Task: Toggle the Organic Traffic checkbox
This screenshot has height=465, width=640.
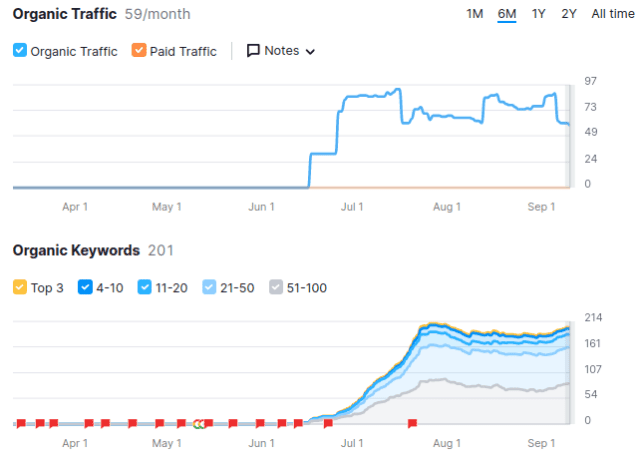Action: click(x=20, y=51)
